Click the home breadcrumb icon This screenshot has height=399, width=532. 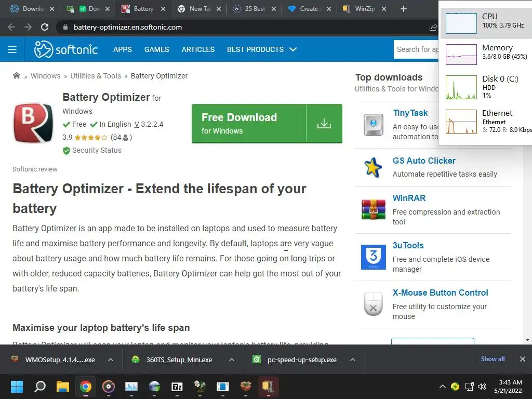coord(16,76)
